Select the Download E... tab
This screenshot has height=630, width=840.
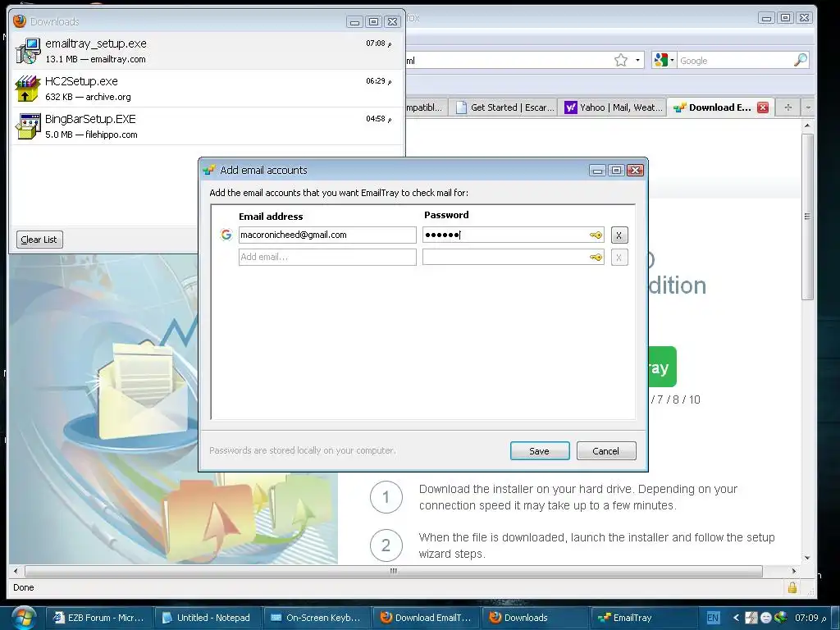pyautogui.click(x=719, y=107)
